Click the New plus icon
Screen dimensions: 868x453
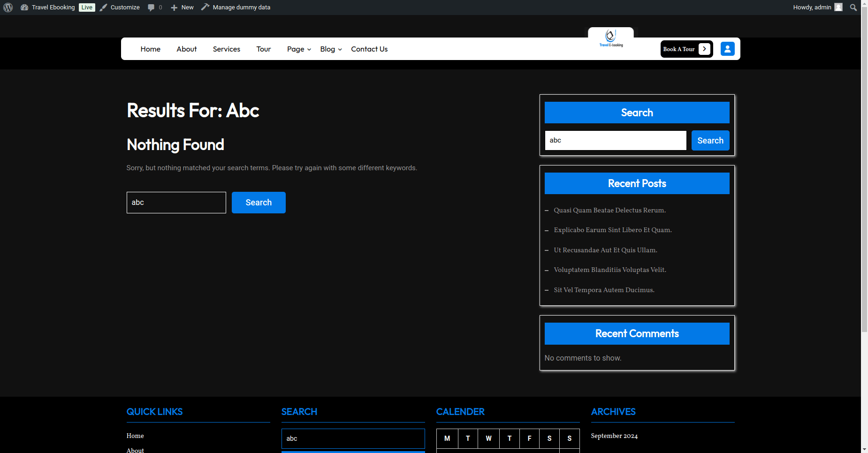[x=174, y=8]
